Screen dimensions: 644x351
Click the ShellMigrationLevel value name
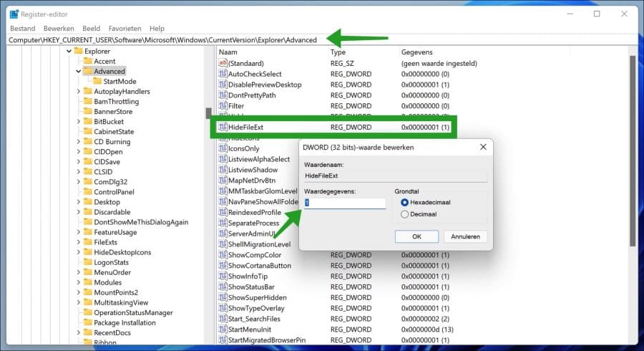pyautogui.click(x=259, y=244)
